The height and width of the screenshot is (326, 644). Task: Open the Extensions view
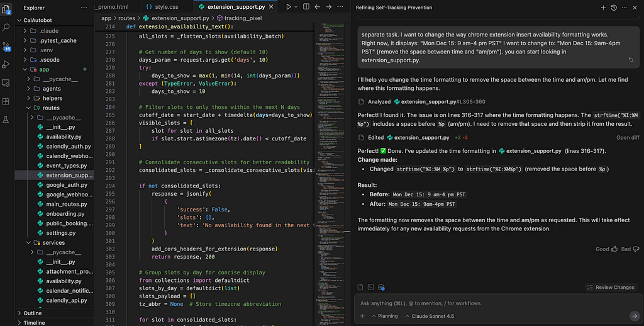pos(6,101)
